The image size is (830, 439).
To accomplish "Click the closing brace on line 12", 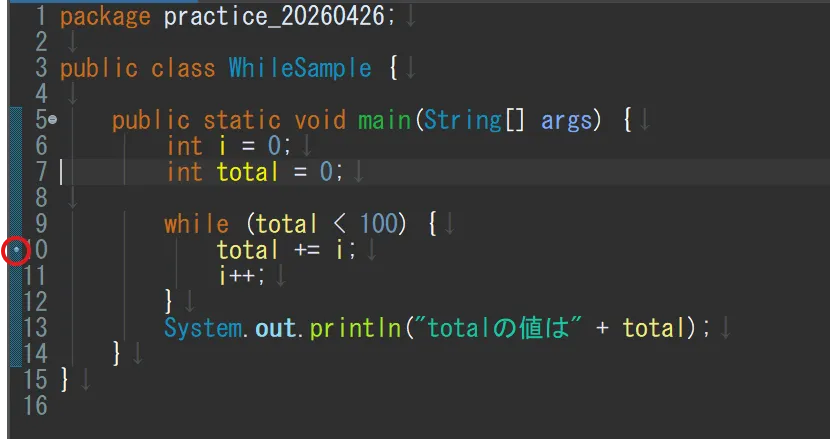I will [169, 302].
